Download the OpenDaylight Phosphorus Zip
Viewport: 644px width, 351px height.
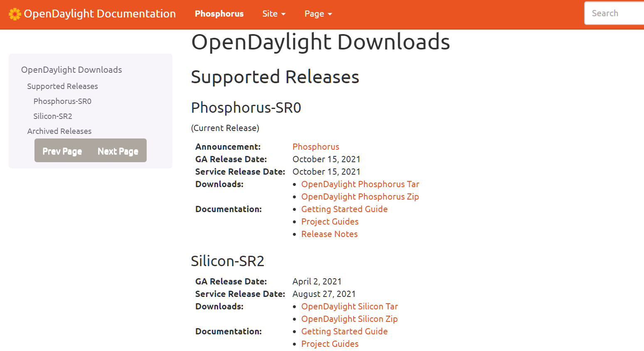point(360,196)
